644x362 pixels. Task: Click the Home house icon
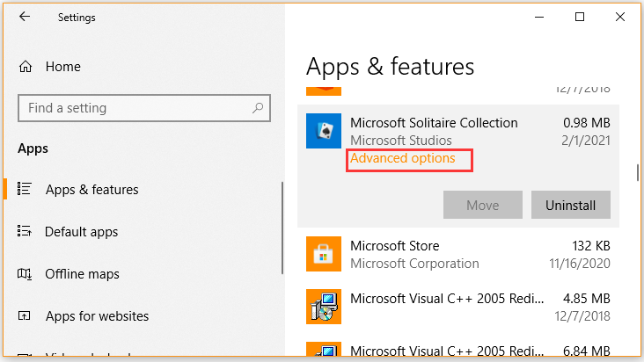[26, 67]
